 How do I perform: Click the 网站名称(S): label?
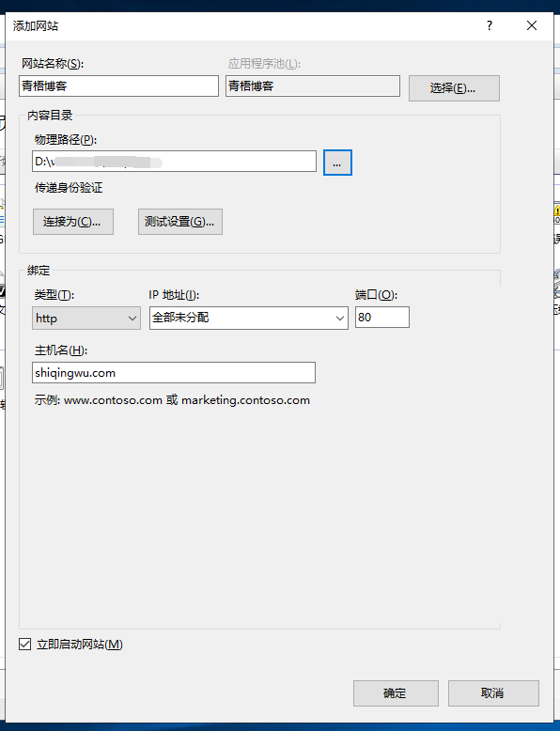[53, 63]
